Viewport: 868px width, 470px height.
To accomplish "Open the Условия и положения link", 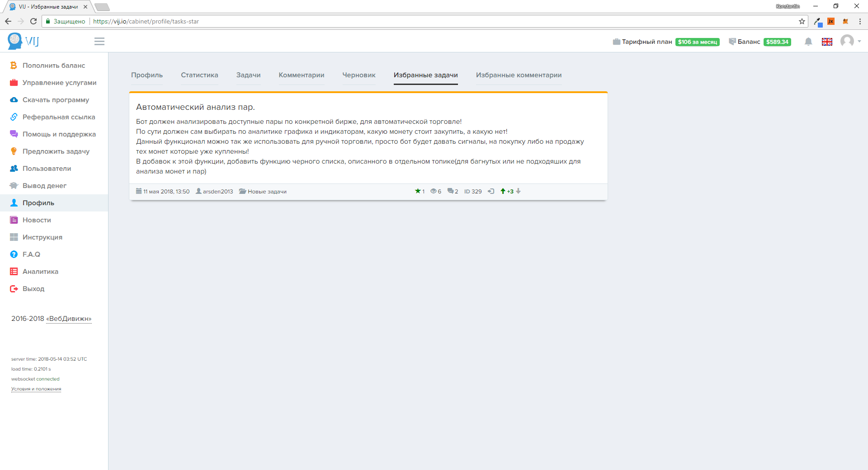I will pyautogui.click(x=36, y=389).
